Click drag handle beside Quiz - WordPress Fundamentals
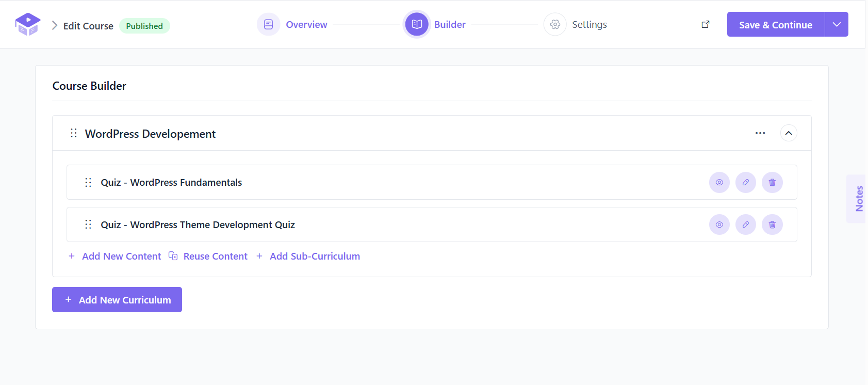Screen dimensions: 868x385 [x=88, y=182]
